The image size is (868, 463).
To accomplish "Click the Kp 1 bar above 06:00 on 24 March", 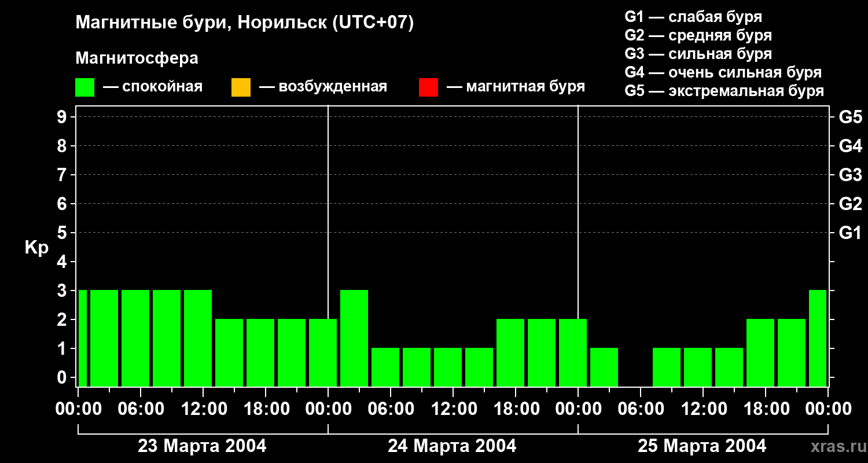I will [x=385, y=367].
